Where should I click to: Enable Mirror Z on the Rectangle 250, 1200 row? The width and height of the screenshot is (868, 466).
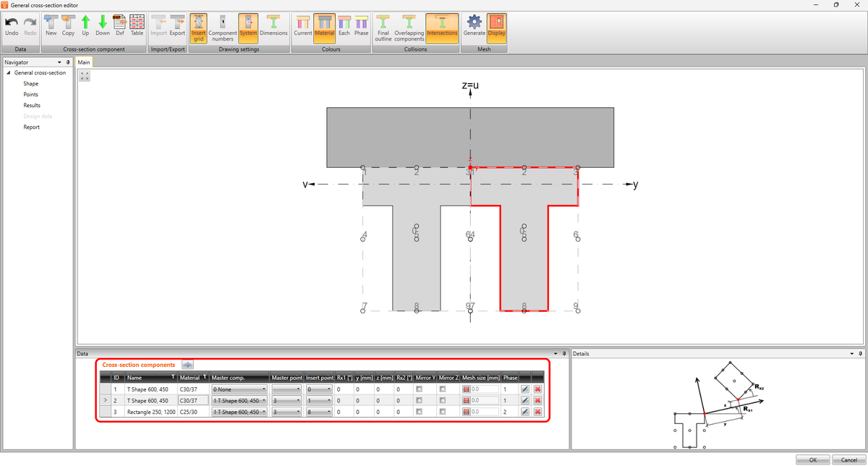click(x=444, y=411)
